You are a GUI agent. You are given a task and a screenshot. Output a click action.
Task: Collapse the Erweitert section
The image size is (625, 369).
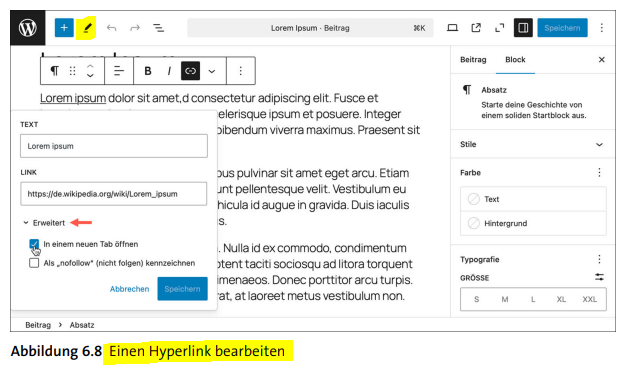click(x=44, y=223)
